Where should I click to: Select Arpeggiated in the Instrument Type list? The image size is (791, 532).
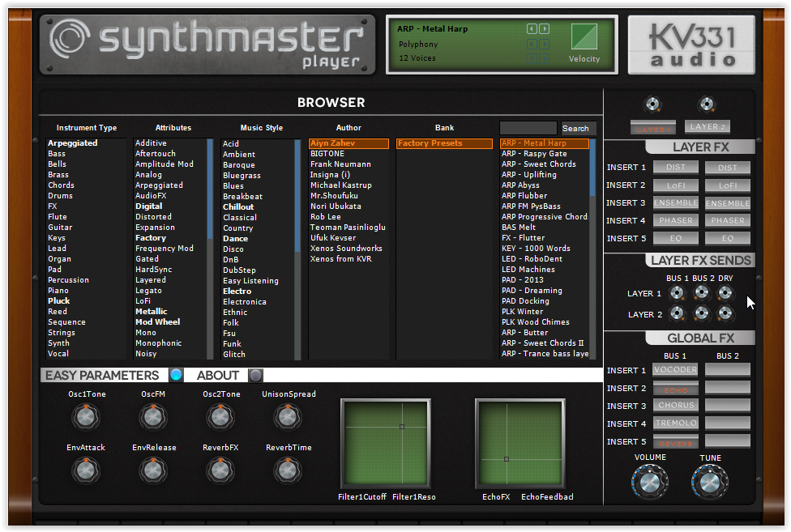pos(73,143)
